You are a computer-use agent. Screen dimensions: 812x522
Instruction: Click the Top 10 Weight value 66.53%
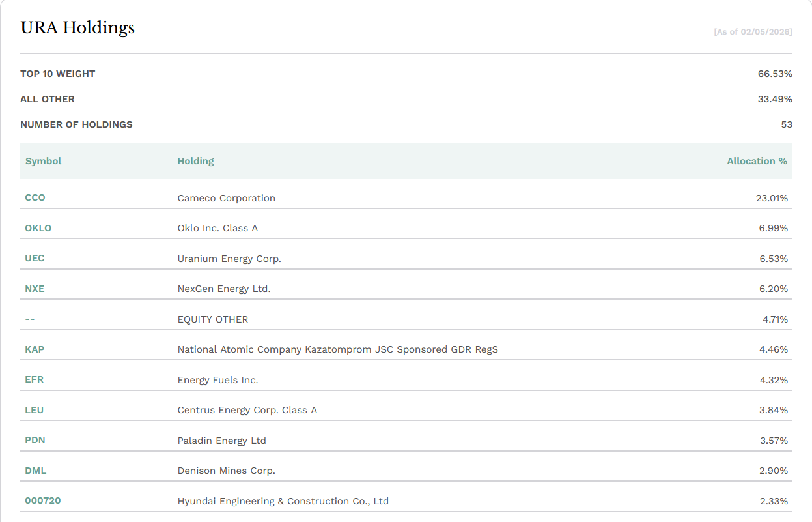(x=775, y=74)
